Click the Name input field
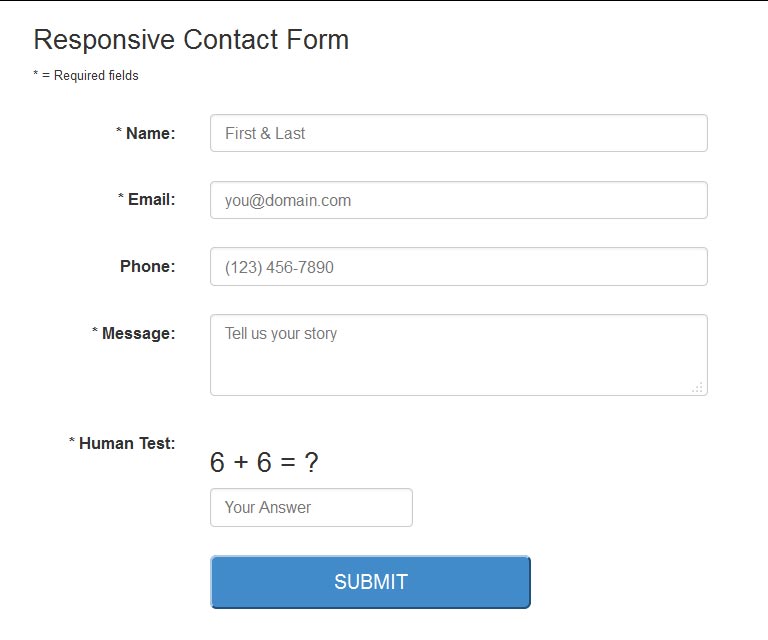The image size is (768, 640). [458, 133]
